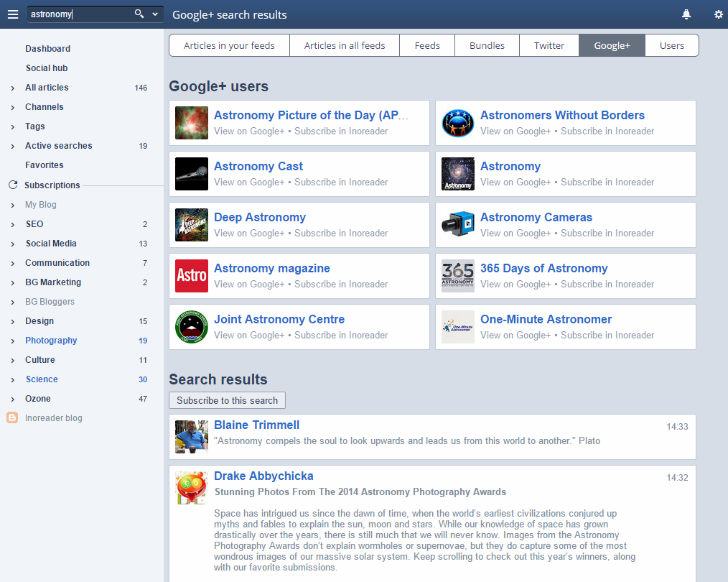Click the red Astro magazine logo
728x582 pixels.
coord(191,276)
